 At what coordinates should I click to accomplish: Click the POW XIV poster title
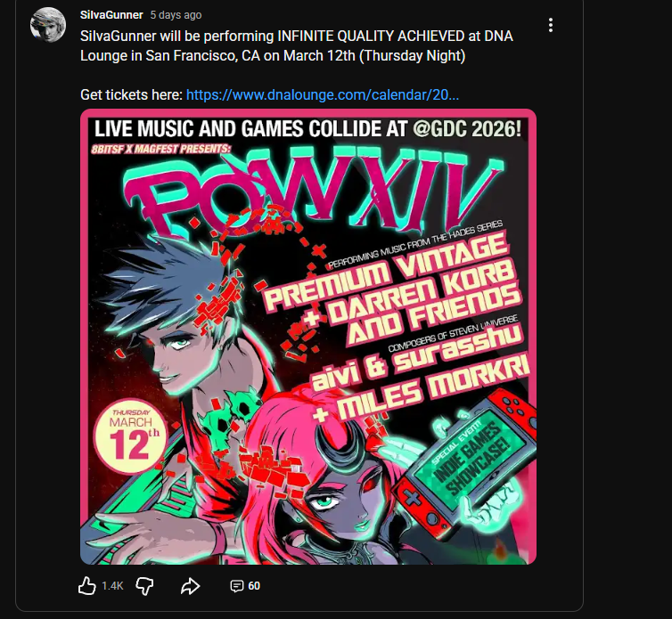[307, 187]
